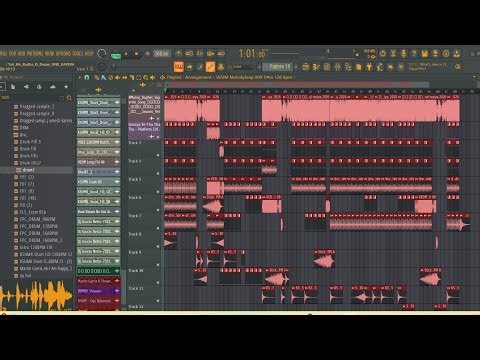The height and width of the screenshot is (360, 480).
Task: Open the View channel rack icon
Action: pyautogui.click(x=327, y=67)
